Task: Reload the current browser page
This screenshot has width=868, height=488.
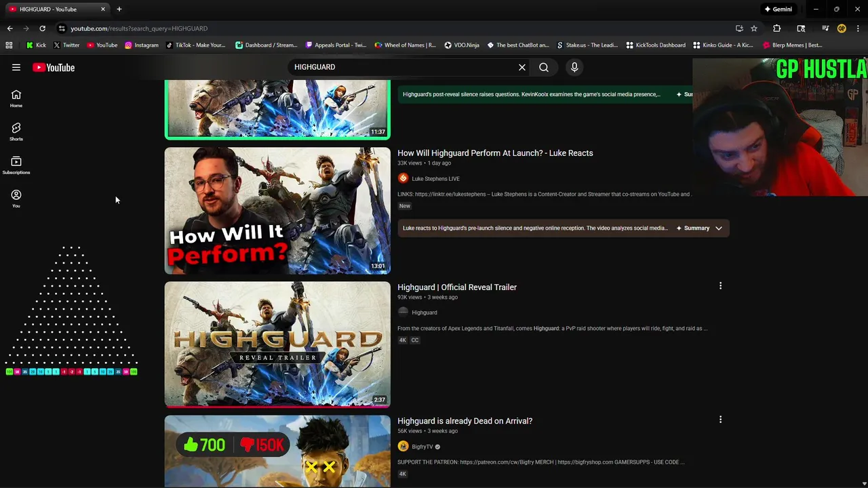Action: [x=42, y=28]
